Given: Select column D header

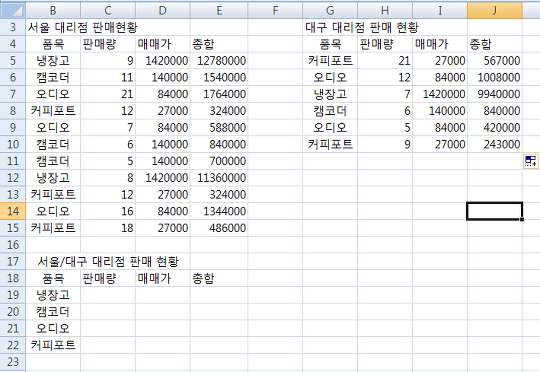Looking at the screenshot, I should 163,10.
